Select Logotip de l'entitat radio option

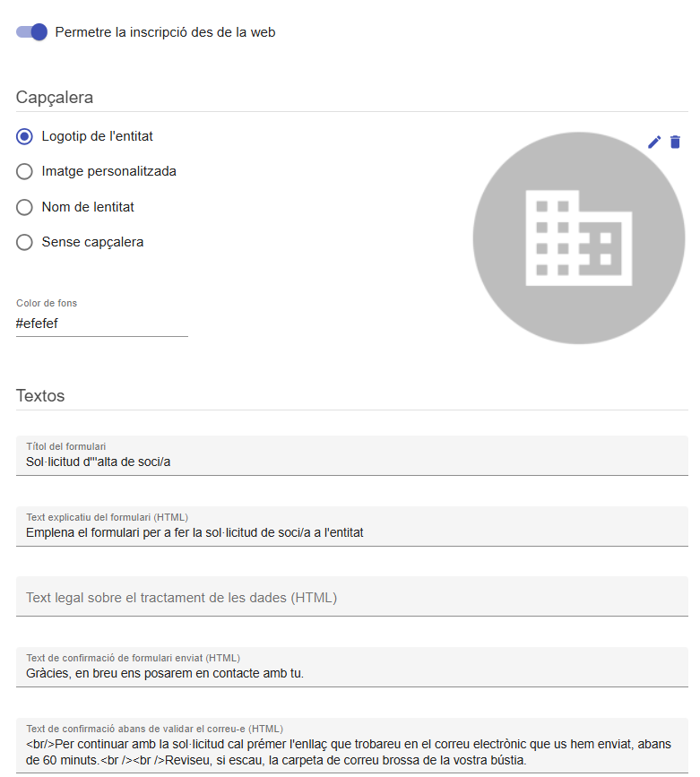pos(24,136)
